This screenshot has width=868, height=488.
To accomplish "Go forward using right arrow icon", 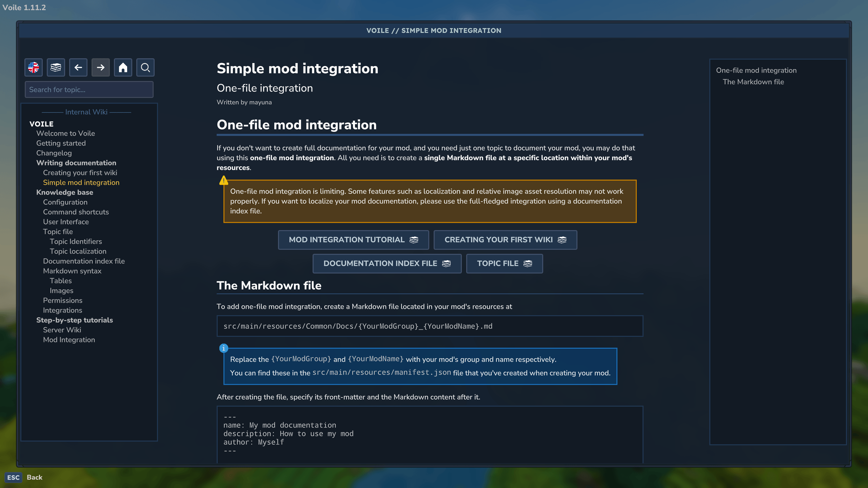I will [x=101, y=67].
